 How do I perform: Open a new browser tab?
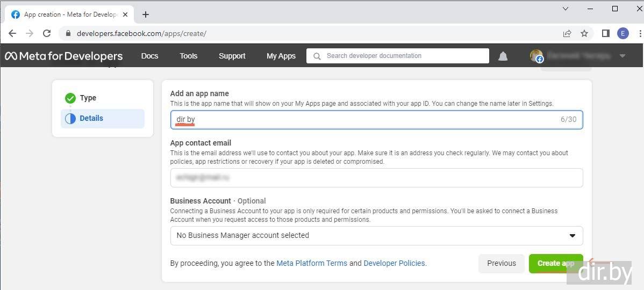pyautogui.click(x=146, y=15)
